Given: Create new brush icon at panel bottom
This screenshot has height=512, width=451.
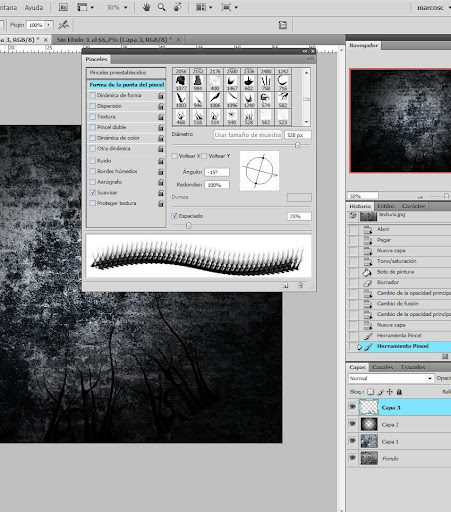Looking at the screenshot, I should [x=285, y=285].
